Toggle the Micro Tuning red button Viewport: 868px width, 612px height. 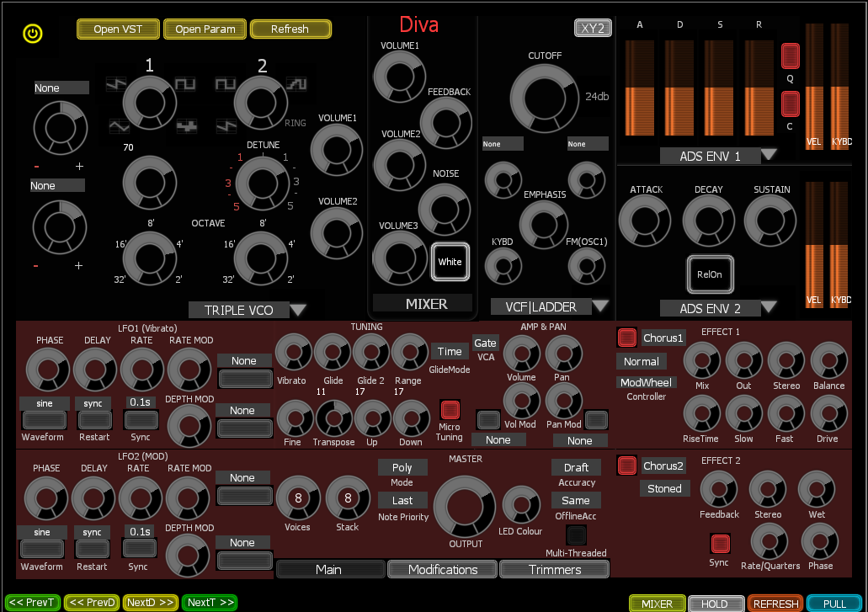point(450,410)
